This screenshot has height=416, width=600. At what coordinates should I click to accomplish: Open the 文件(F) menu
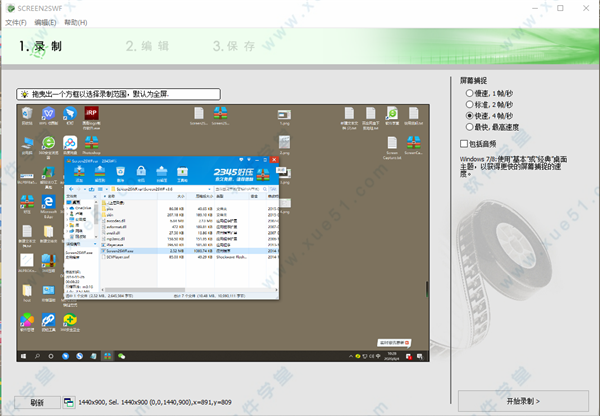click(16, 23)
